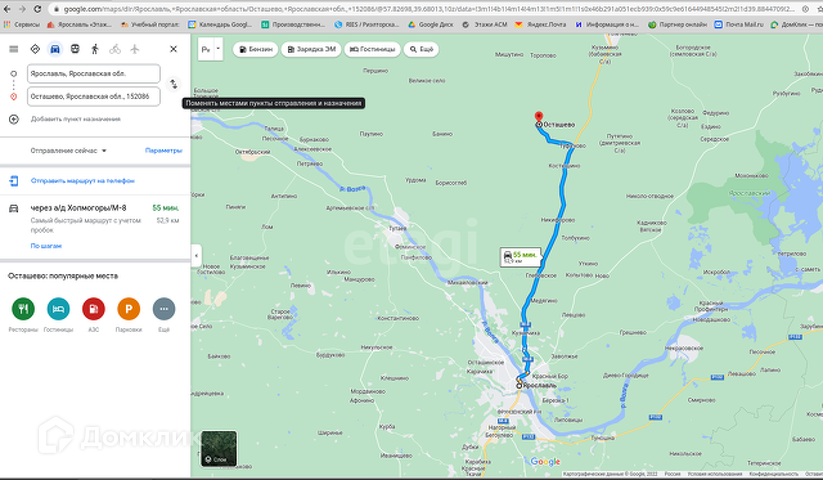This screenshot has width=823, height=480.
Task: Click the red Осташево destination pin
Action: (539, 117)
